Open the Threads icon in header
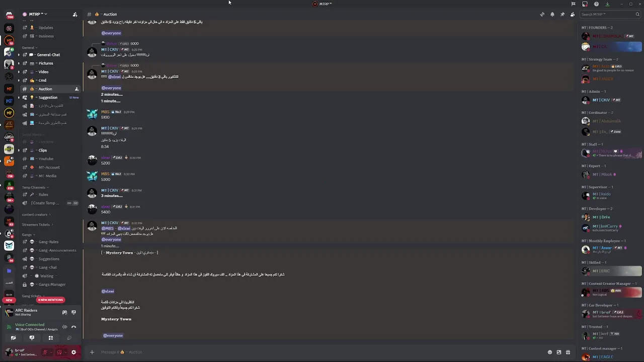This screenshot has width=644, height=362. (542, 14)
